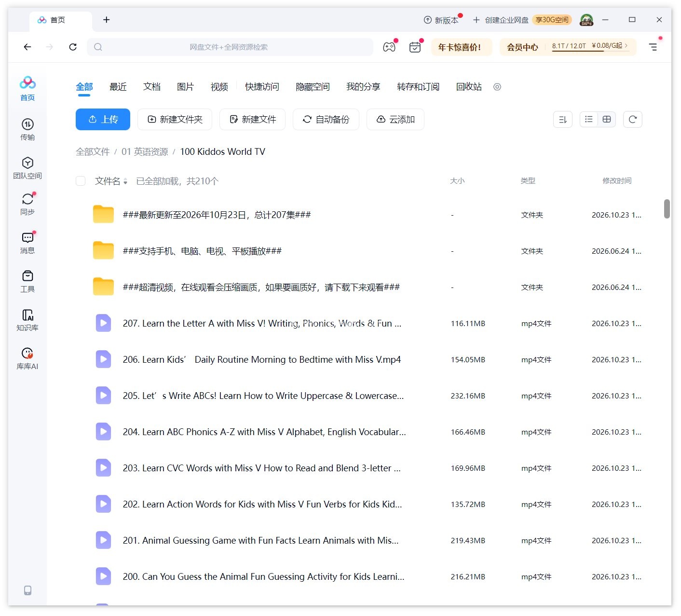Open the 知识库 knowledge base

tap(27, 320)
